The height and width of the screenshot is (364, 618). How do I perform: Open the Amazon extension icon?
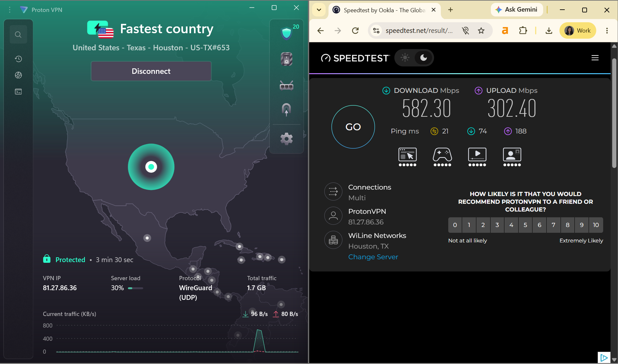coord(505,31)
